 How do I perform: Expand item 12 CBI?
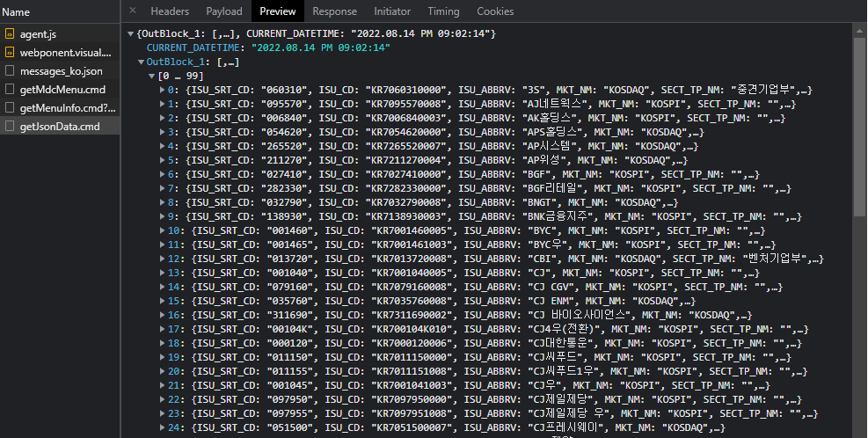[x=162, y=259]
